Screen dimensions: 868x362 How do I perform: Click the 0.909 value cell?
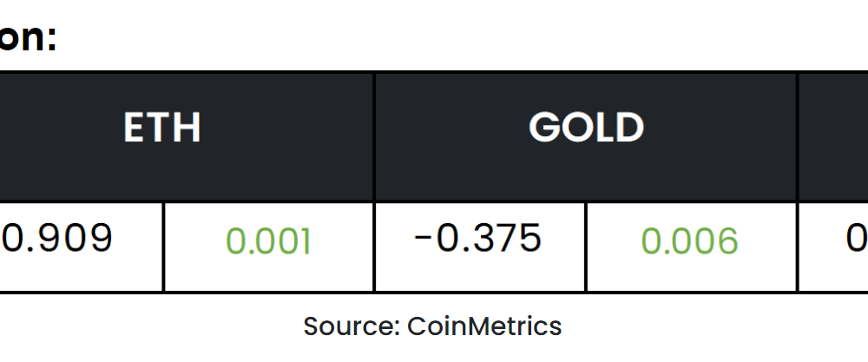81,247
